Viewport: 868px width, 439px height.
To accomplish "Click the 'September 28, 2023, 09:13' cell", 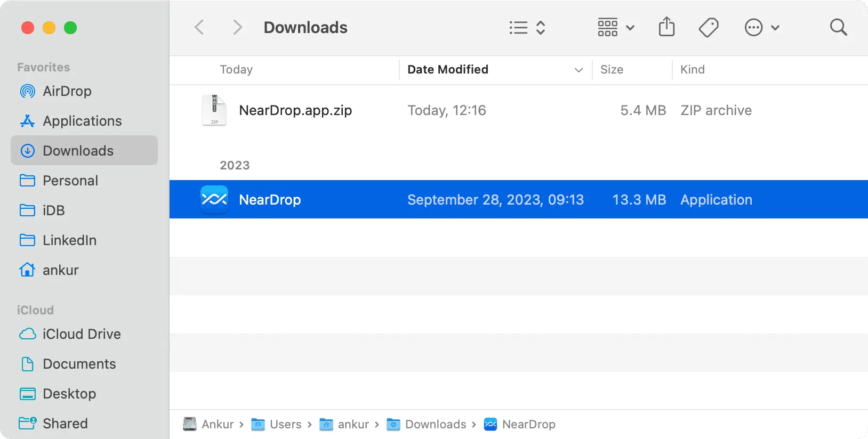I will click(495, 200).
